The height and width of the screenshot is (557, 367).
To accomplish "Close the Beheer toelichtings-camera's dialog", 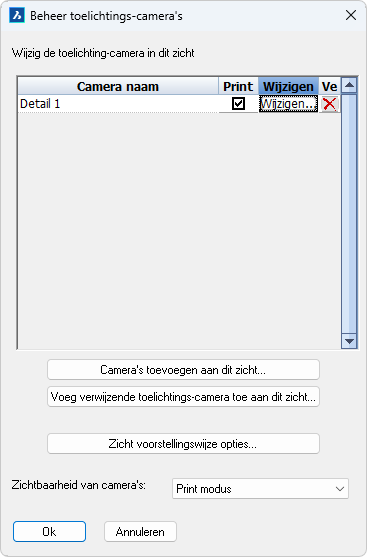I will tap(351, 15).
